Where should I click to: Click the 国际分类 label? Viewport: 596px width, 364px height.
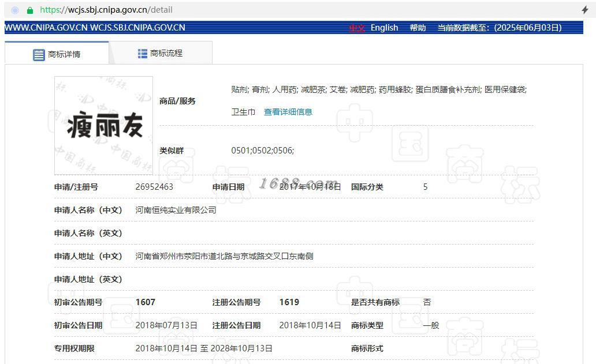(x=367, y=187)
